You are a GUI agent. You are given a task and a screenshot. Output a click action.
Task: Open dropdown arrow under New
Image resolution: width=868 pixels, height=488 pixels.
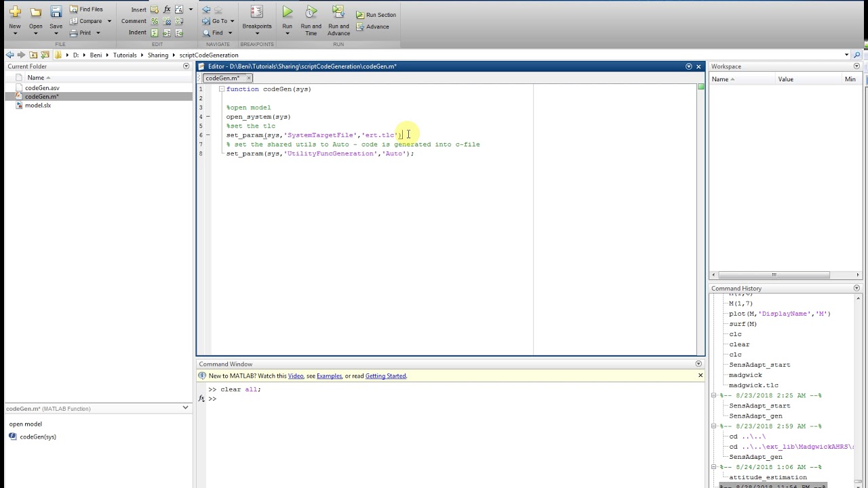(15, 34)
